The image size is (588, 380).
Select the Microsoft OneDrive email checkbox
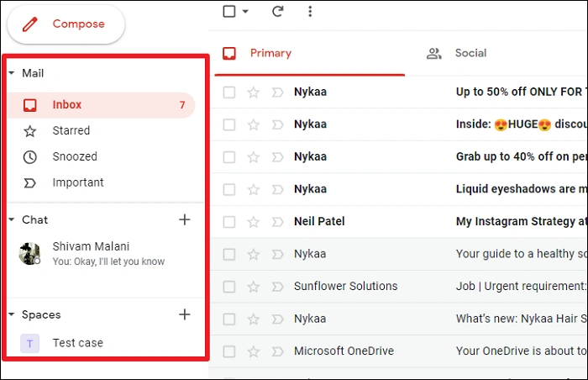pos(229,351)
